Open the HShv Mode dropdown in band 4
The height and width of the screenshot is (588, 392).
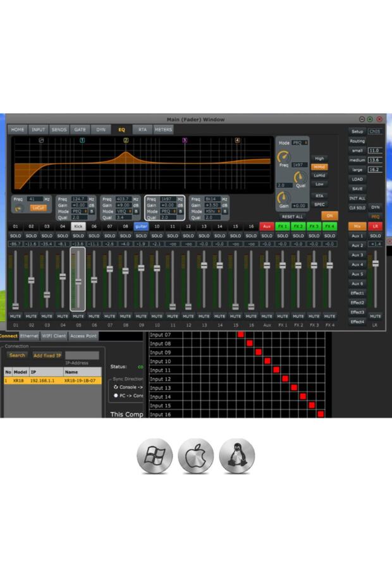(x=212, y=212)
